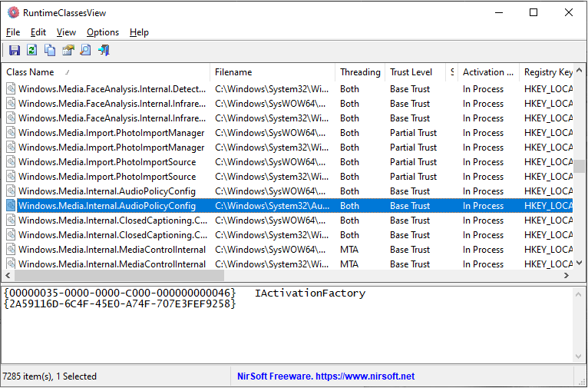Click In Process in the FaceAnalysis.Internal.Detect... row

tap(483, 89)
